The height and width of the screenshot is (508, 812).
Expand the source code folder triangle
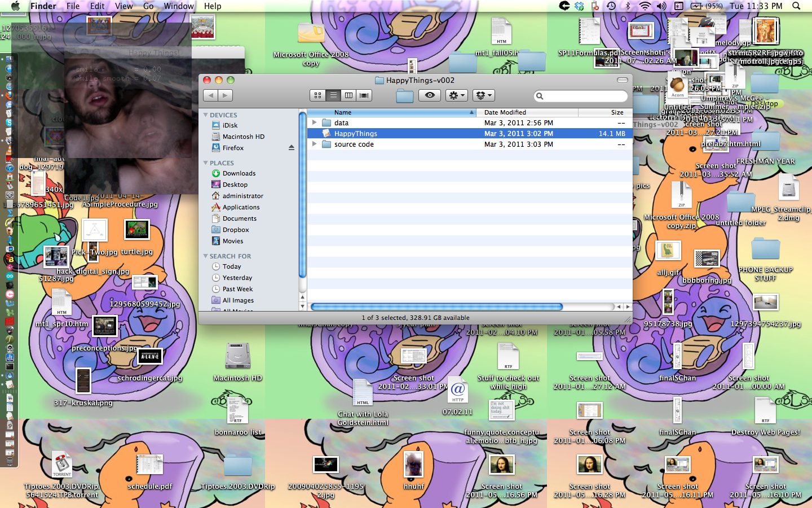click(315, 144)
